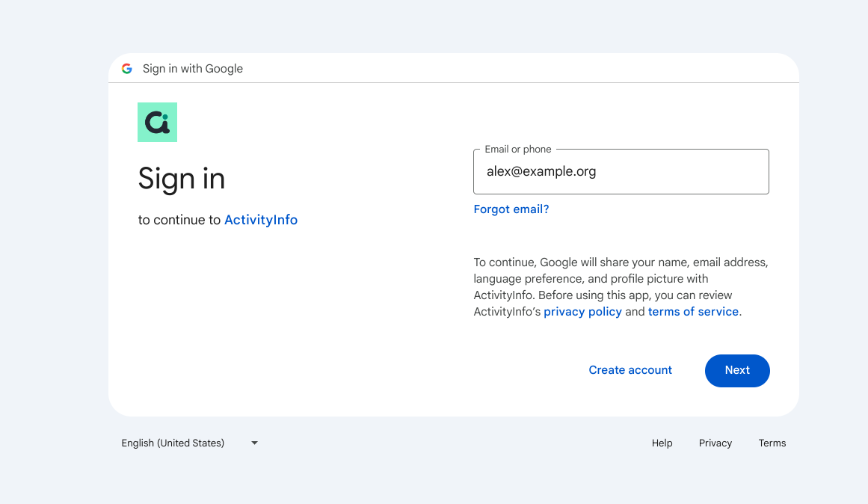Click the Next button
This screenshot has height=504, width=868.
coord(737,371)
